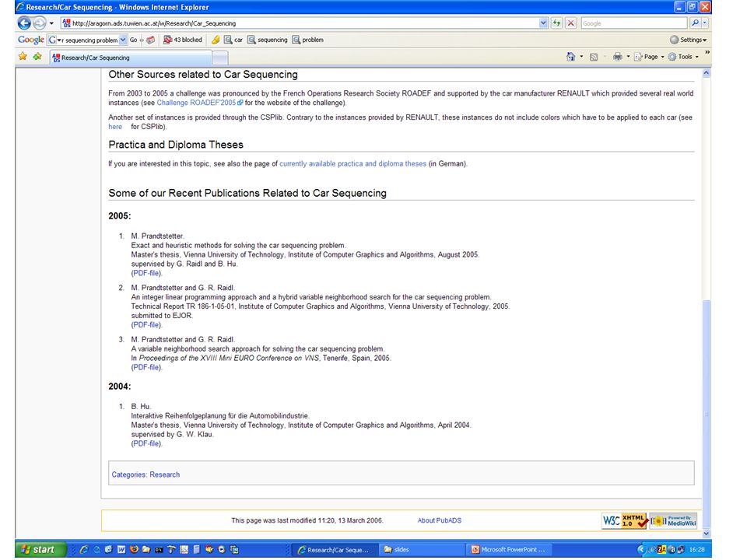
Task: Click the Google toolbar logo
Action: pos(31,40)
